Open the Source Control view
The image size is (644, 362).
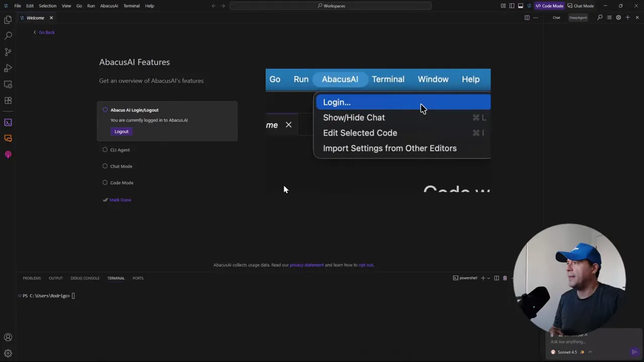click(8, 52)
